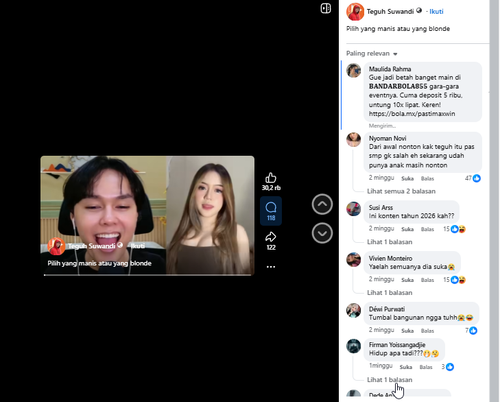Open Déwi Purwati's profile picture
Screen dimensions: 500x402
(x=353, y=310)
